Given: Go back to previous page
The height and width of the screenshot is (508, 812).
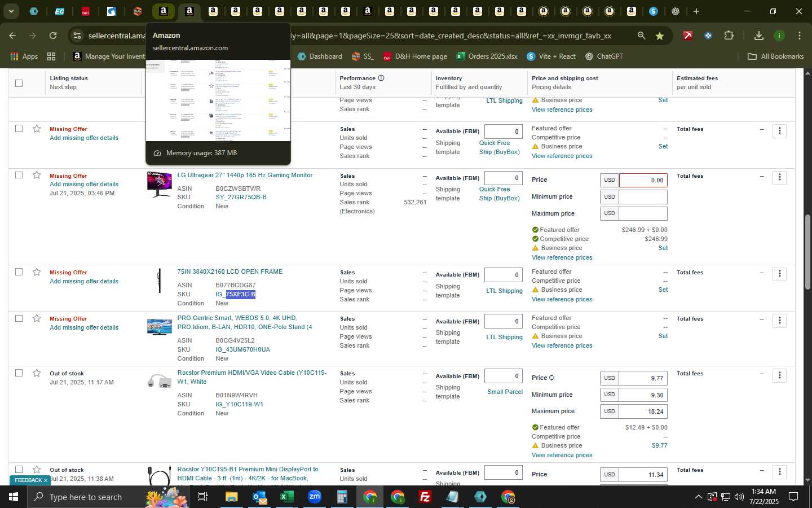Looking at the screenshot, I should click(x=12, y=36).
